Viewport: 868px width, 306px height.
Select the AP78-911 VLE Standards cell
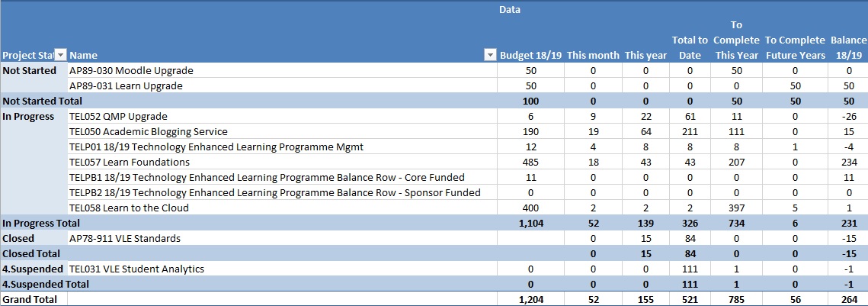coord(125,238)
